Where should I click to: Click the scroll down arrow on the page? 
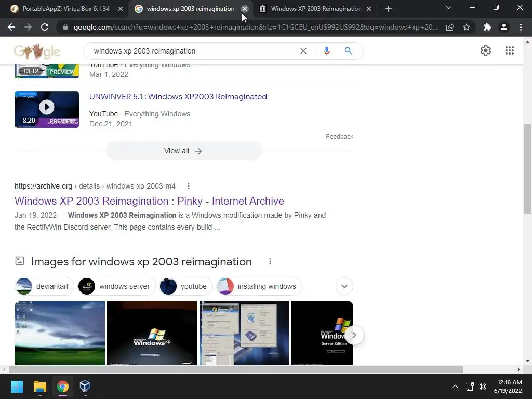click(527, 361)
